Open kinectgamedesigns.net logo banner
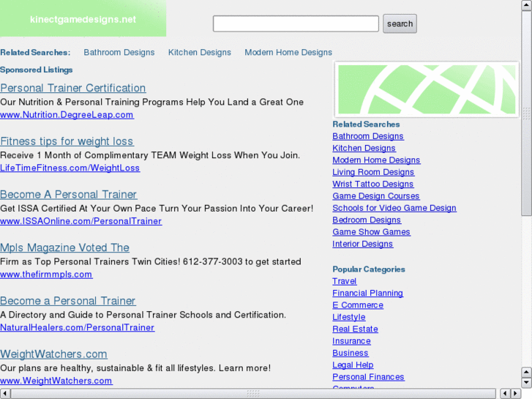The image size is (532, 399). point(83,19)
